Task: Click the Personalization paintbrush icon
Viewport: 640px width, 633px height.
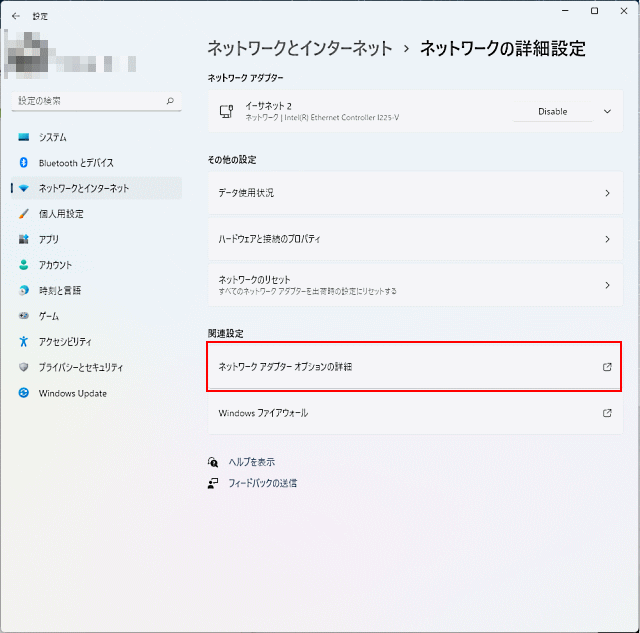Action: [24, 213]
